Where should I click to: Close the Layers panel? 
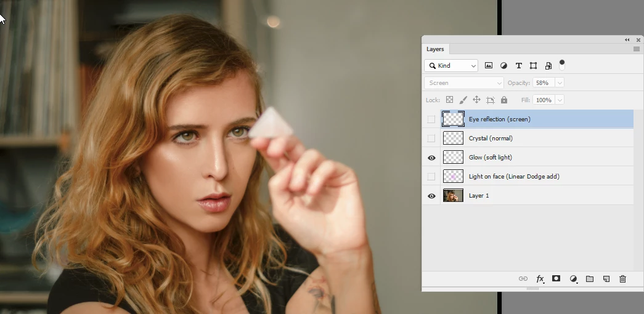(x=638, y=40)
